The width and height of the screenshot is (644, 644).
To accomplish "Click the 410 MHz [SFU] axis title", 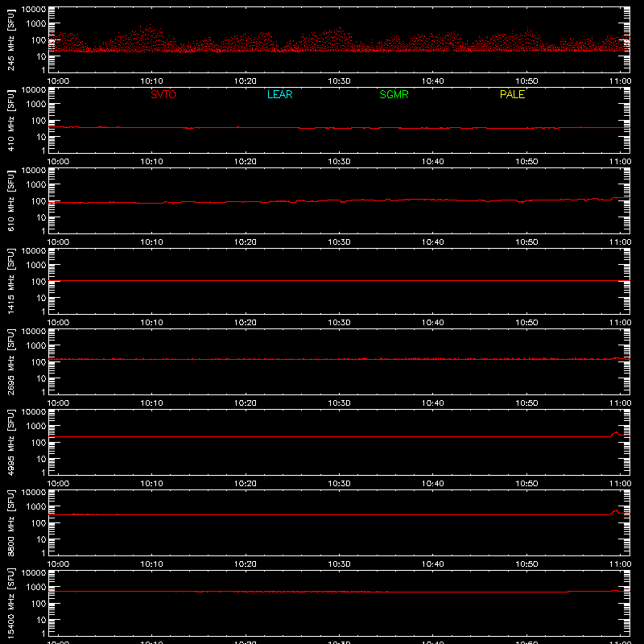I will [10, 120].
